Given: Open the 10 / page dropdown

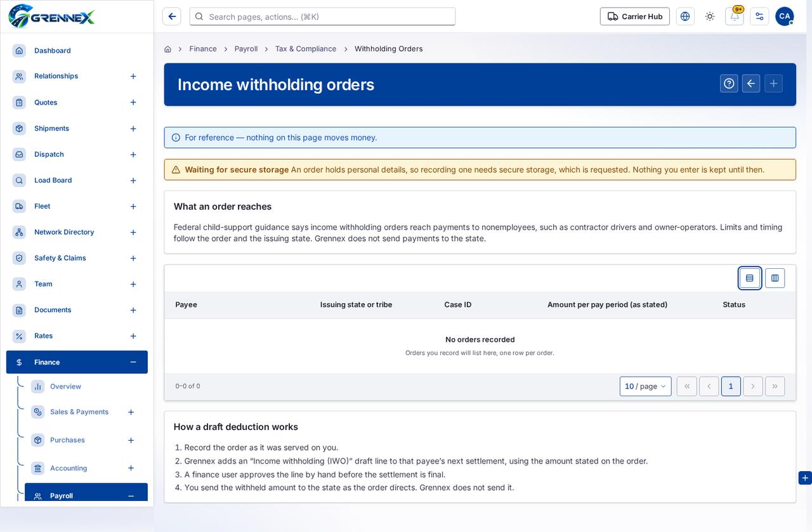Looking at the screenshot, I should [645, 386].
